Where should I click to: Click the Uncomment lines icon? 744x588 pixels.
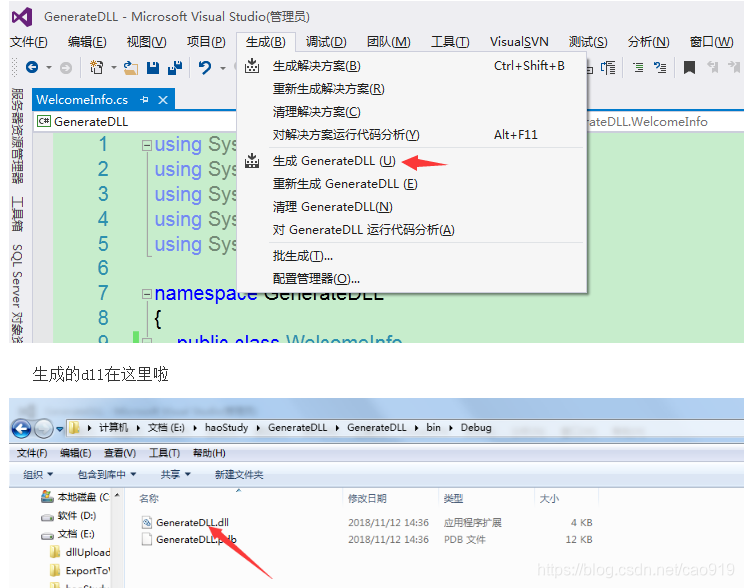[660, 68]
